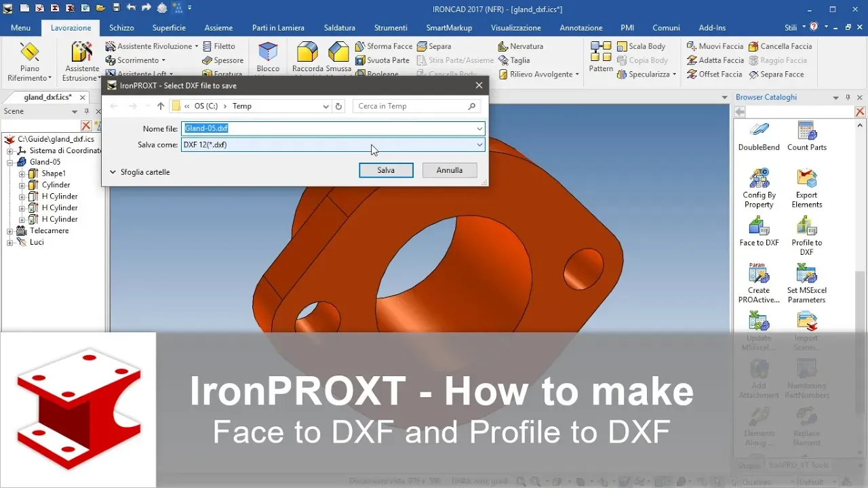This screenshot has height=488, width=868.
Task: Select the Taglia tool
Action: pyautogui.click(x=514, y=60)
